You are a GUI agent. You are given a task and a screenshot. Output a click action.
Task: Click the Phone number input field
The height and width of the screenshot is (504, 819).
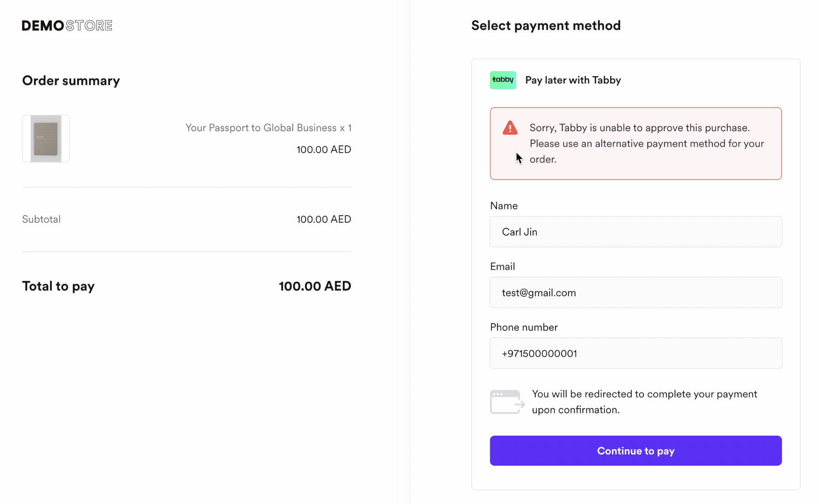[x=635, y=353]
